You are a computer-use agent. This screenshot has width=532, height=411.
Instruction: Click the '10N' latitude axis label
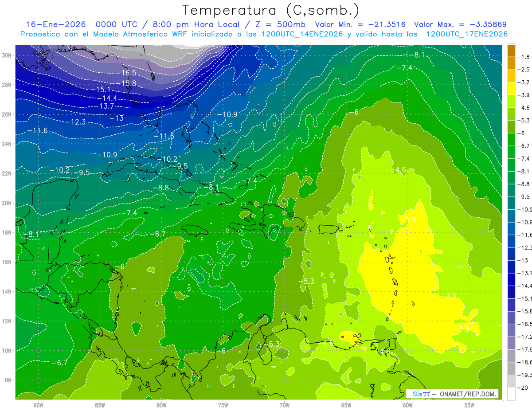pyautogui.click(x=8, y=351)
